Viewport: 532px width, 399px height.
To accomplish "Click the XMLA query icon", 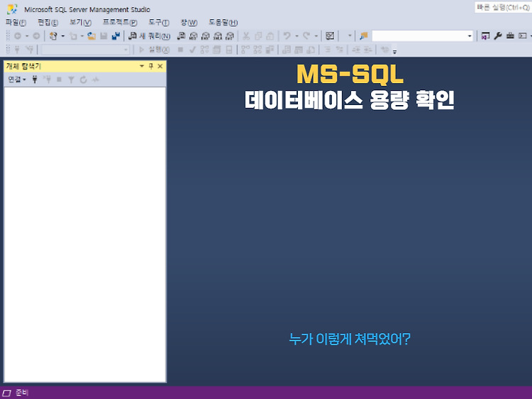I will [218, 35].
